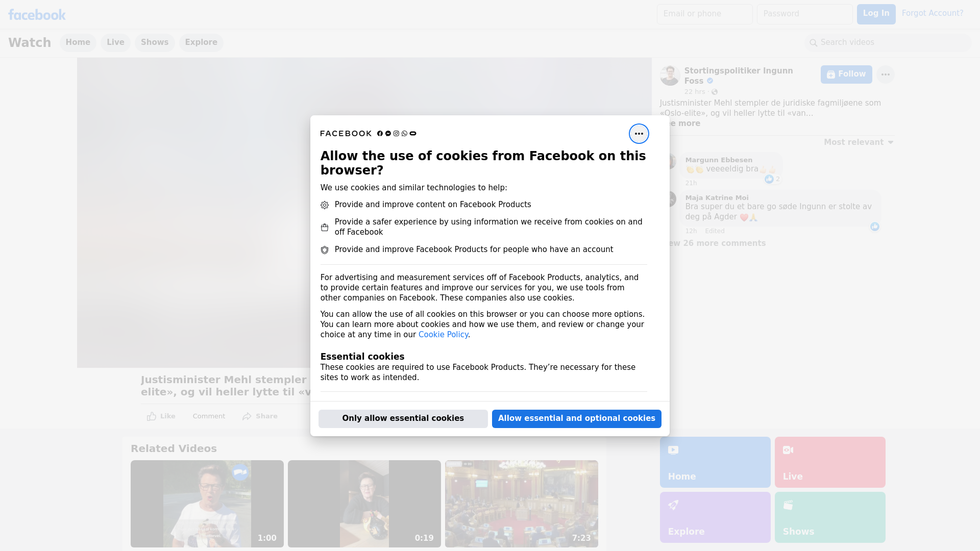Click the Search videos field

(888, 43)
